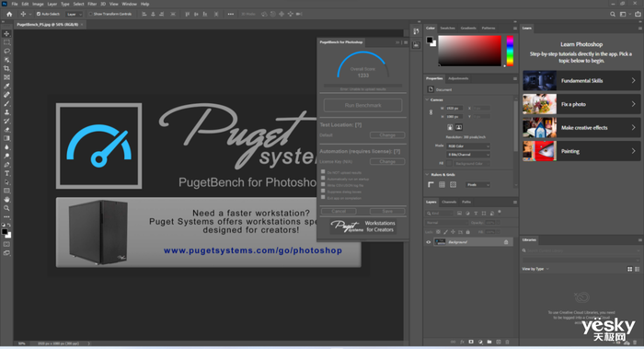Toggle the Auto-Select checkbox
This screenshot has width=644, height=349.
[39, 14]
